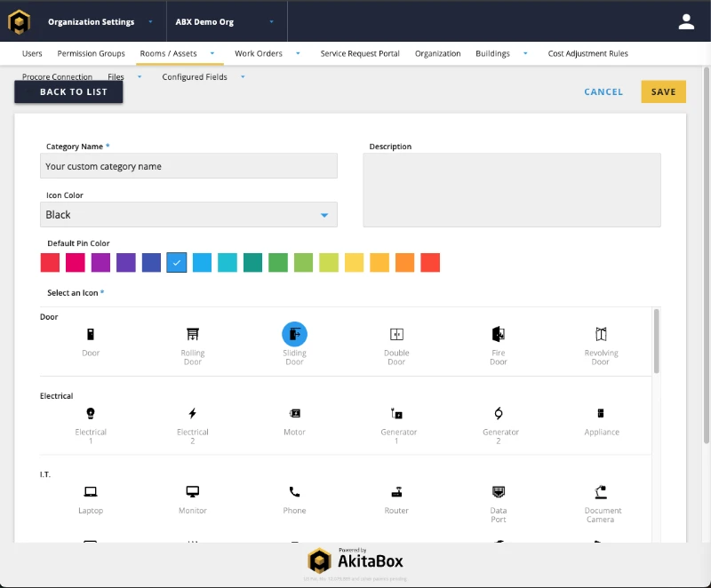Pick the Revolving Door icon
711x588 pixels.
(x=601, y=335)
